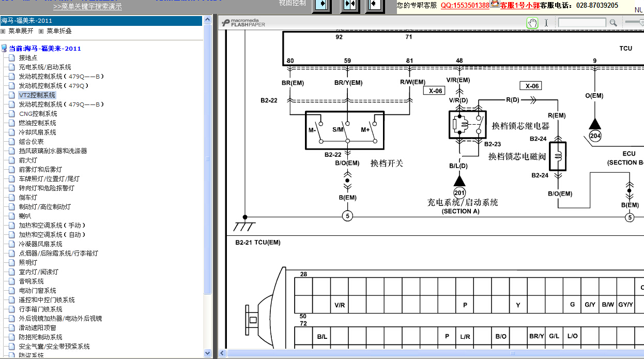This screenshot has width=644, height=359.
Task: Click the page icon beside 充电系统/启动系统
Action: pos(12,67)
